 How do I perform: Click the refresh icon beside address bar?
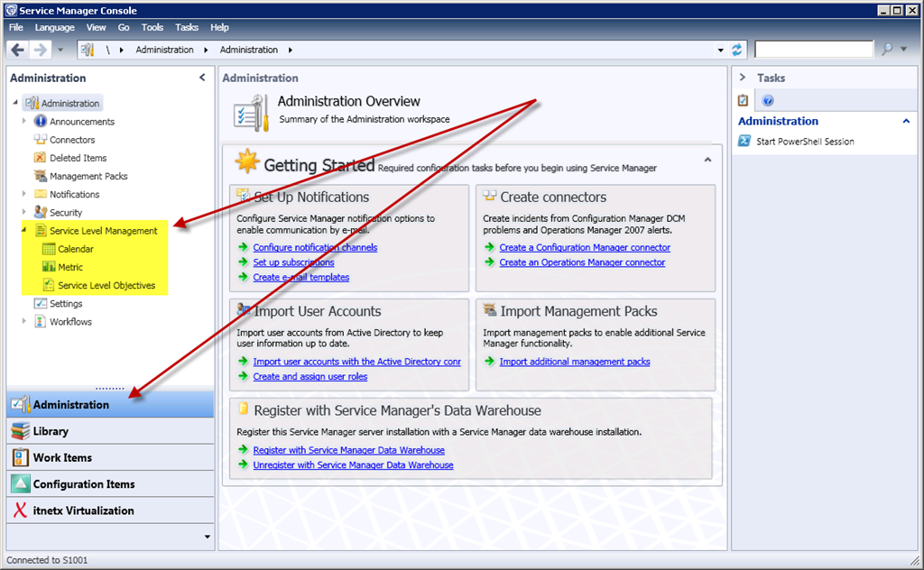737,50
